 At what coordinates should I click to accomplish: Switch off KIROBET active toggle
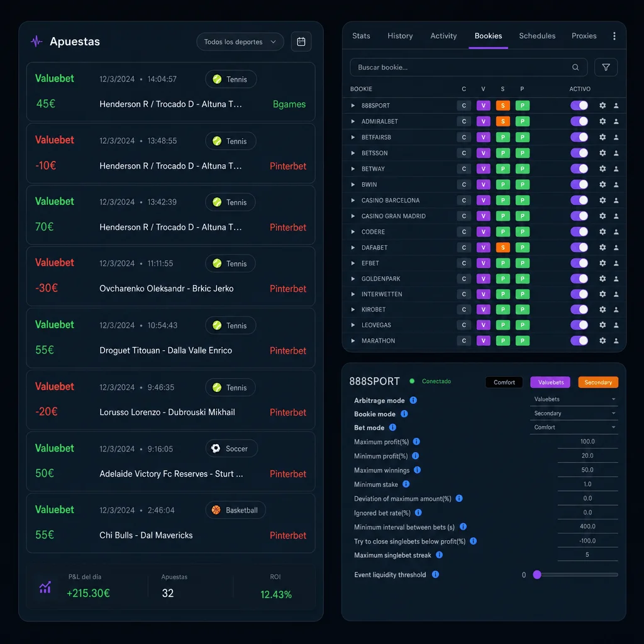tap(579, 309)
